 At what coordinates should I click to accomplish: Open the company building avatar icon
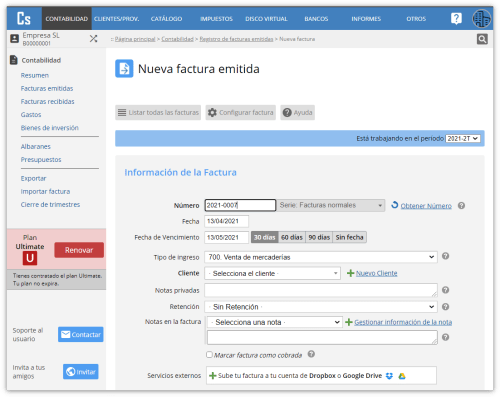click(x=481, y=19)
